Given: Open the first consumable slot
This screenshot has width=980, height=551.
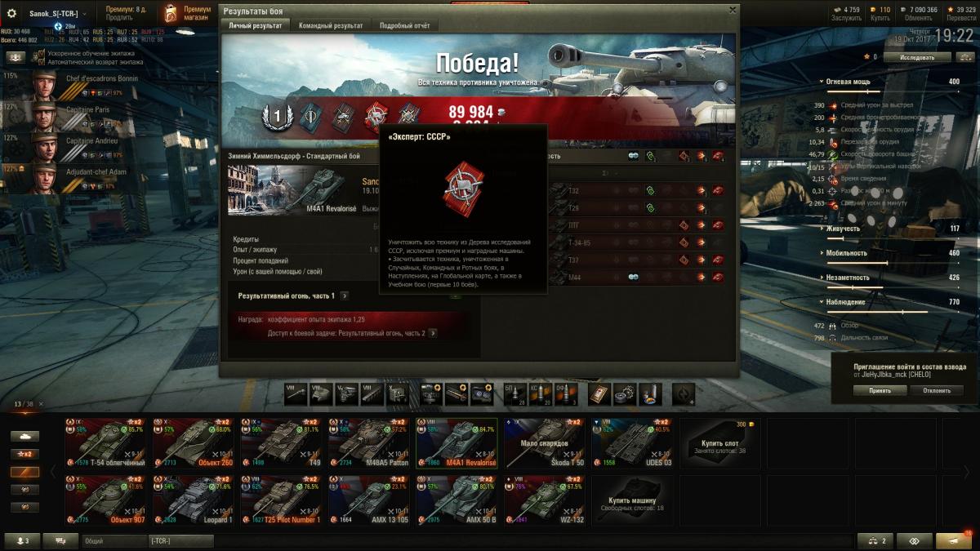Looking at the screenshot, I should [x=599, y=393].
